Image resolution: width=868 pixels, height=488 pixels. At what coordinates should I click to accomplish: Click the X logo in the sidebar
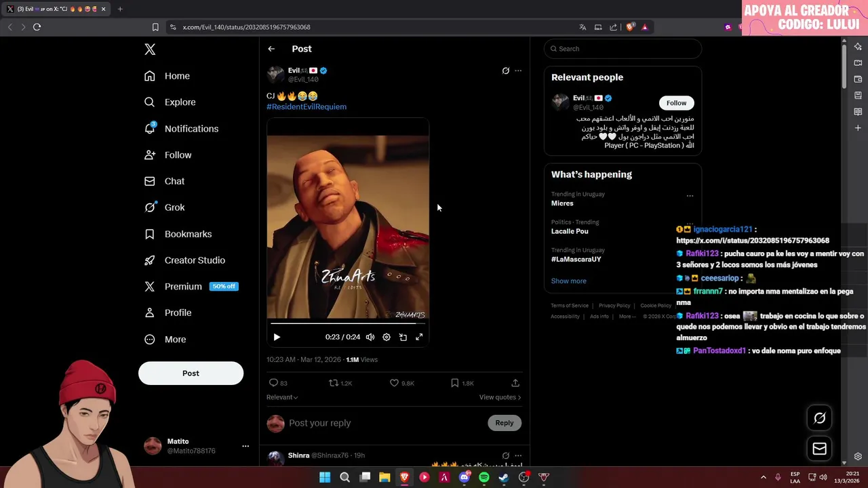coord(150,49)
